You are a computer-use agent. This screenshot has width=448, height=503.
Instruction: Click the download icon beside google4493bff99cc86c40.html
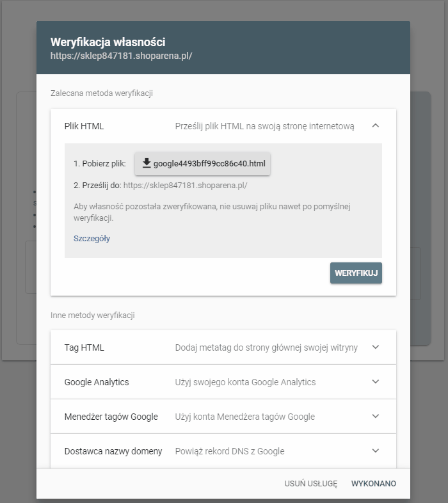[x=147, y=163]
